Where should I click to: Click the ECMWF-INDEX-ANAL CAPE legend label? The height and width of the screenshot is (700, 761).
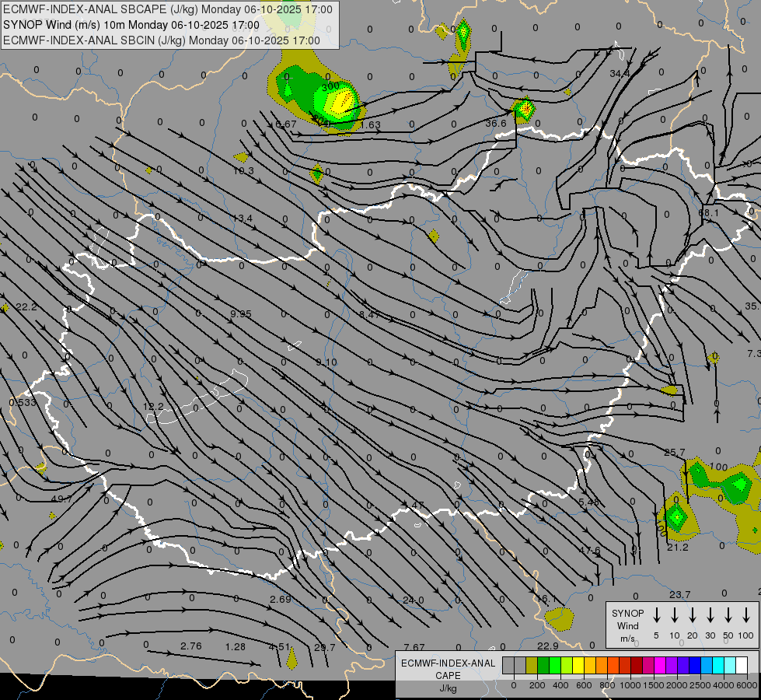pos(448,675)
